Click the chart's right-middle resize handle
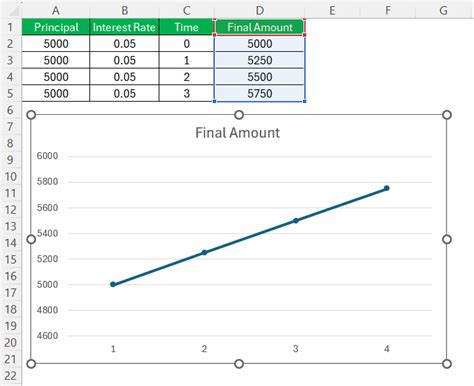Viewport: 474px width, 386px height. [447, 239]
